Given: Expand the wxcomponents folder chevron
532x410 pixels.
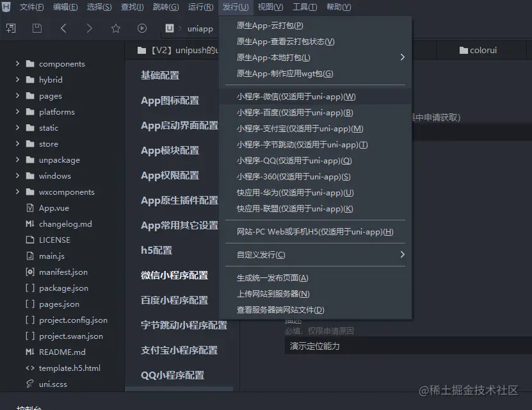Looking at the screenshot, I should [x=18, y=192].
